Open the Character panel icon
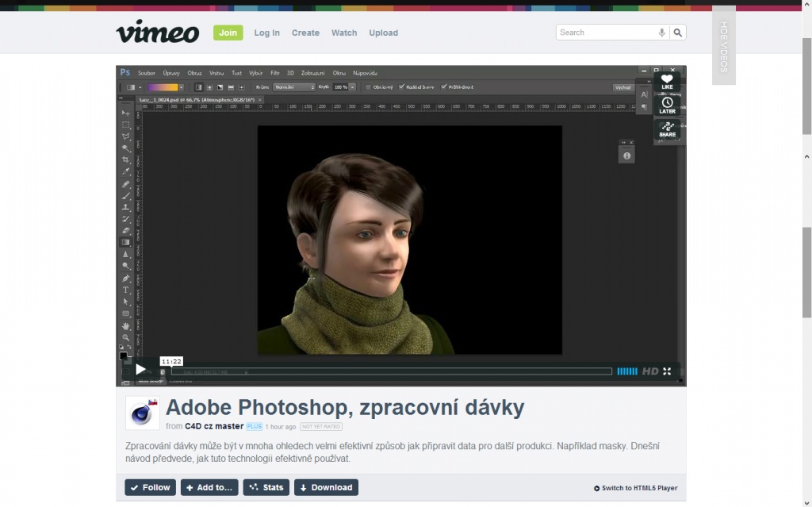812x507 pixels. click(644, 94)
